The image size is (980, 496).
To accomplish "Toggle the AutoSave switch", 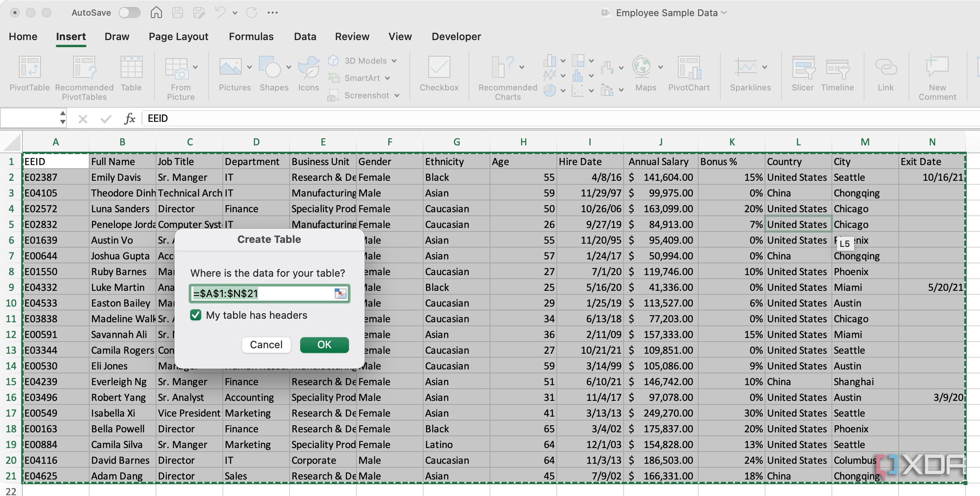I will (x=130, y=13).
